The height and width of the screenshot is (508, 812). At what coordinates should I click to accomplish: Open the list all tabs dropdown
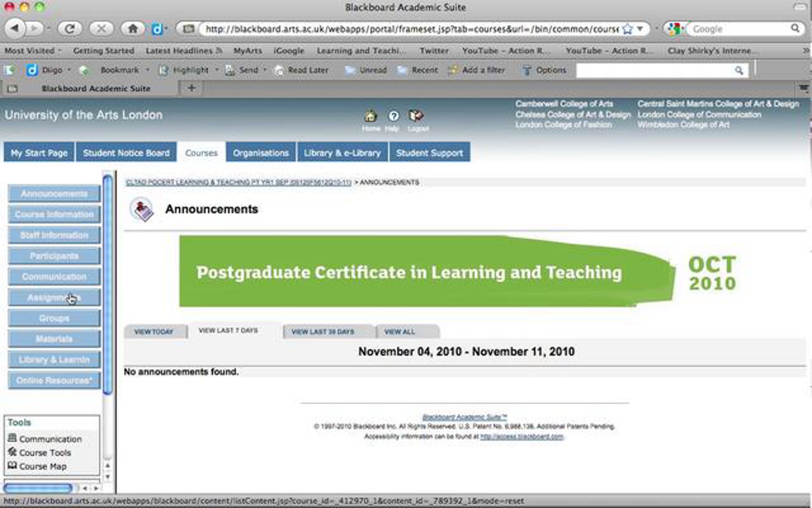pyautogui.click(x=804, y=88)
